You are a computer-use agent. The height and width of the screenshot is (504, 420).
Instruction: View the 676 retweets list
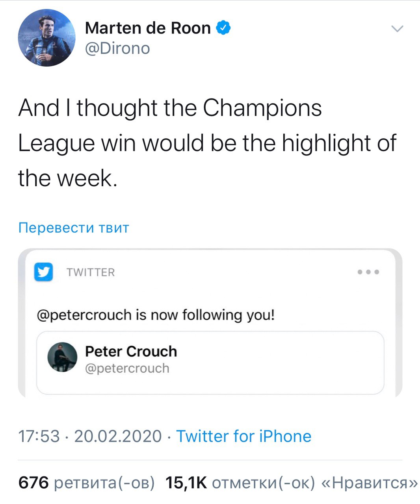pos(87,483)
